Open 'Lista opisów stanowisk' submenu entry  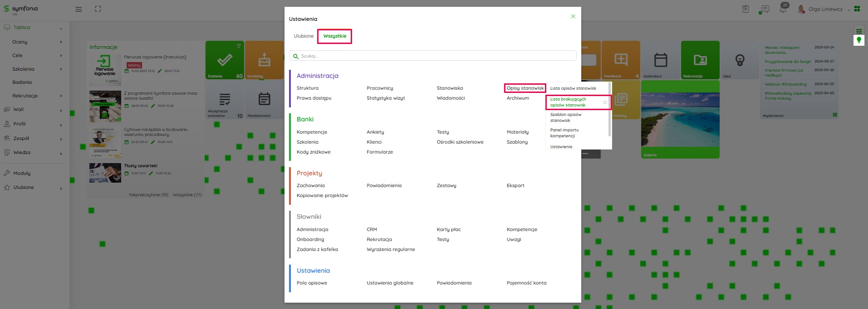coord(573,88)
